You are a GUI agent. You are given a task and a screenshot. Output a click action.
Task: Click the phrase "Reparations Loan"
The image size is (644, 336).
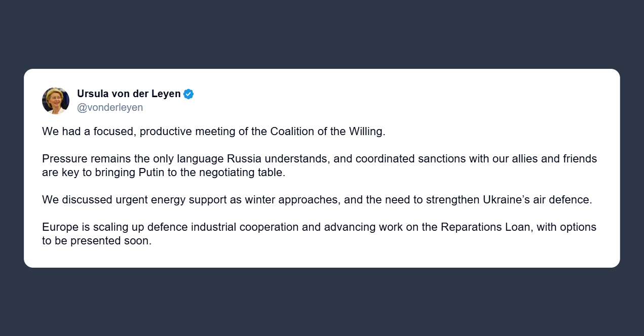click(485, 227)
